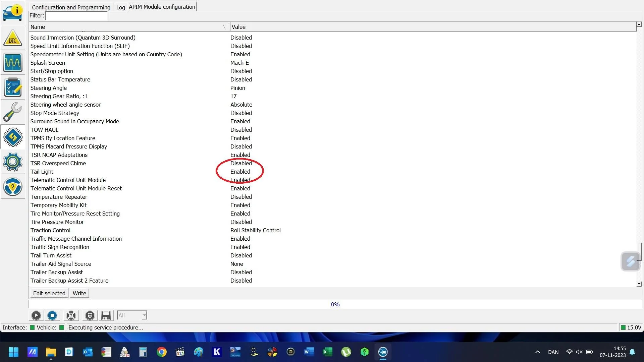Click the green hexagon key taskbar icon
The image size is (644, 362).
(x=364, y=352)
